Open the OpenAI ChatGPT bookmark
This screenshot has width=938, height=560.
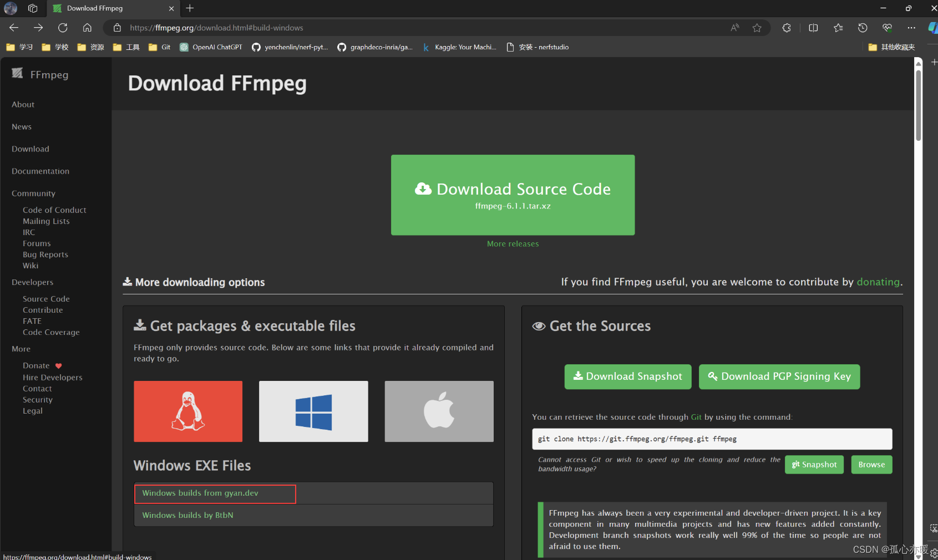[x=211, y=47]
